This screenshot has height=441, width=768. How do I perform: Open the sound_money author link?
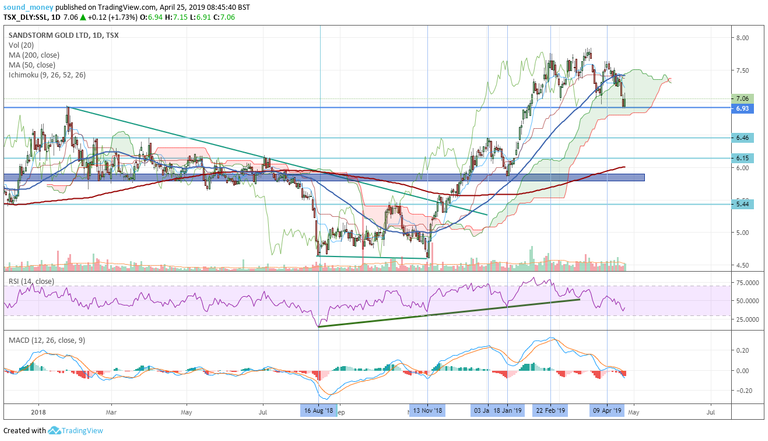point(28,7)
